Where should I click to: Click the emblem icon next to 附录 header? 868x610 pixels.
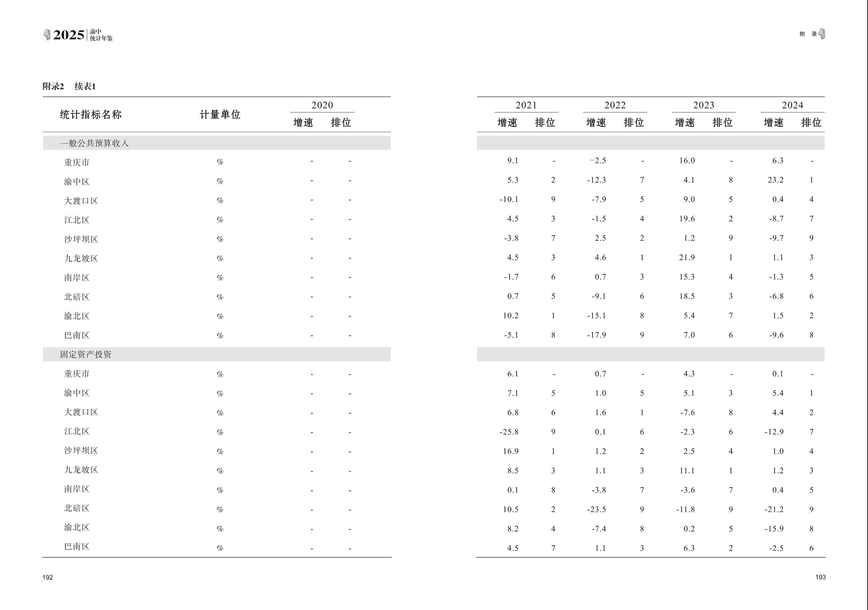pyautogui.click(x=822, y=34)
